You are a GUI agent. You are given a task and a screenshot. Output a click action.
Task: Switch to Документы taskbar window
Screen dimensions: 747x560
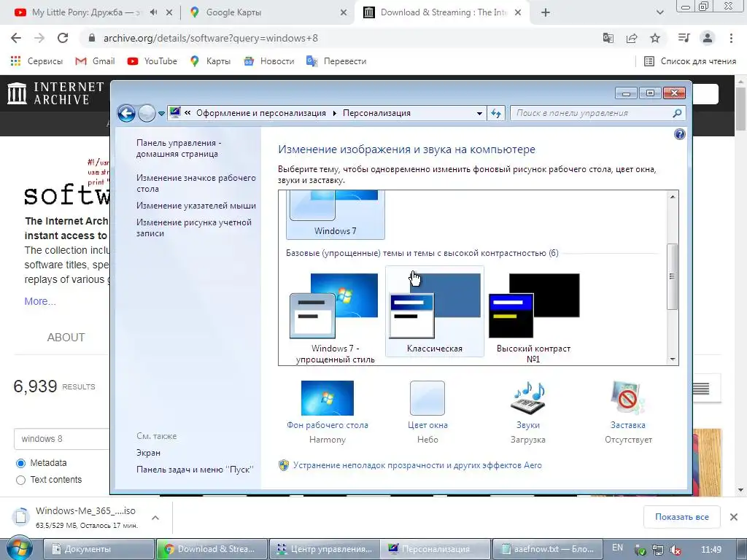(x=98, y=549)
